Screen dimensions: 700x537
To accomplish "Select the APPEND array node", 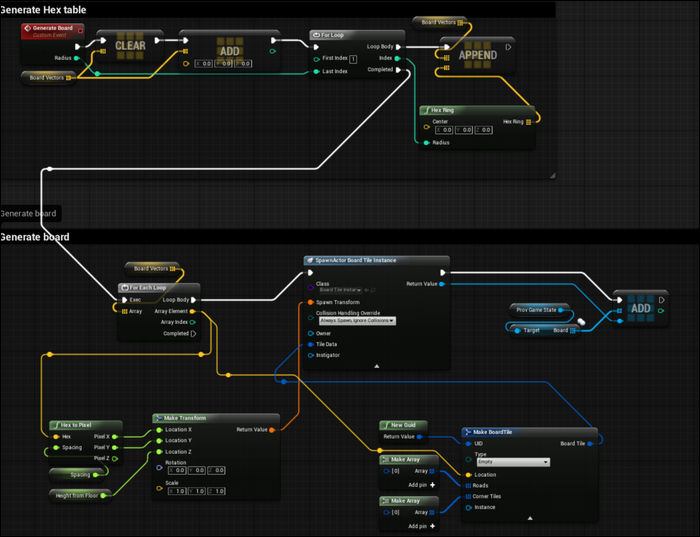I will [x=477, y=55].
